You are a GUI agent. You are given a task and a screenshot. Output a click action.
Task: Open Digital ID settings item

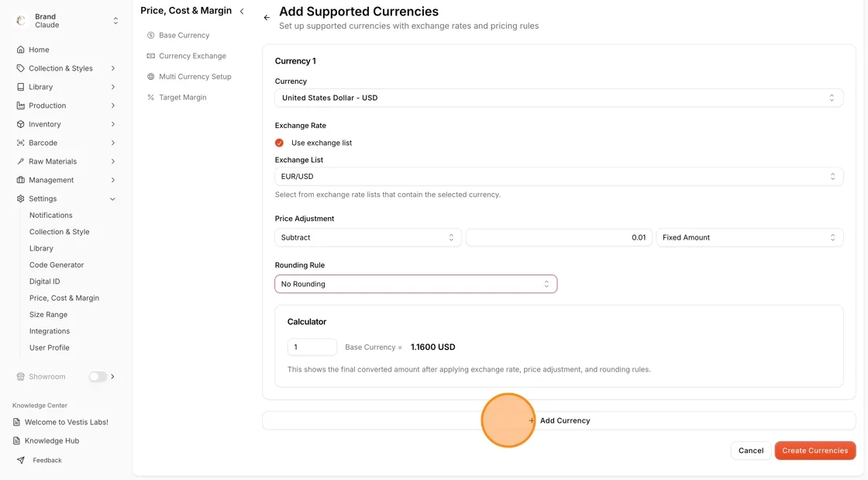pos(44,281)
